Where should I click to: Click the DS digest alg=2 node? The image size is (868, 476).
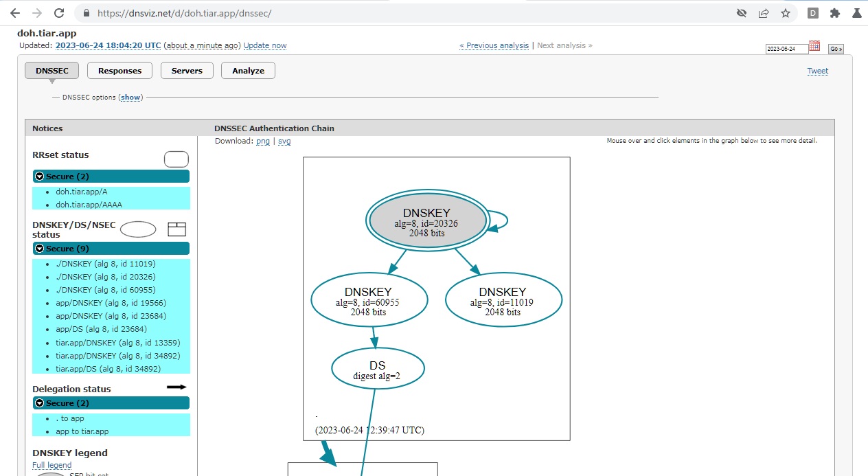378,369
